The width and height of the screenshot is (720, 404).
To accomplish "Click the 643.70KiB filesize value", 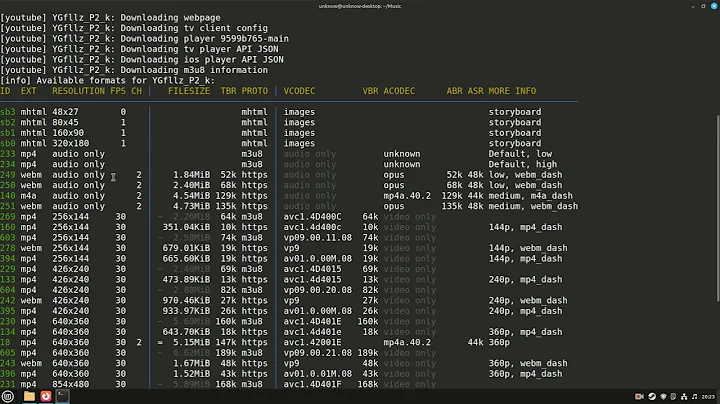I will pos(186,332).
